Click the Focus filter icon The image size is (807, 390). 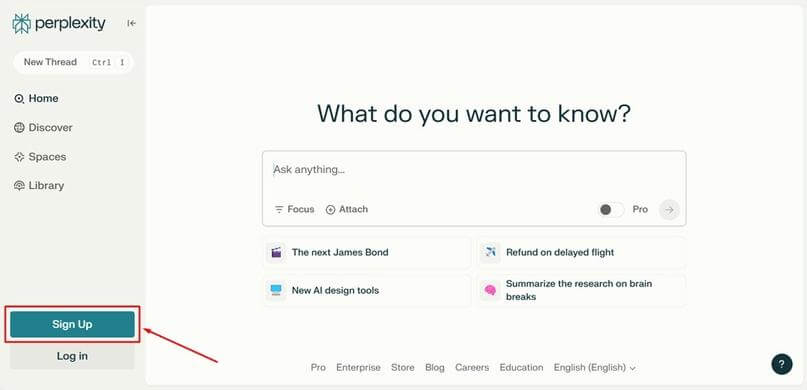279,209
